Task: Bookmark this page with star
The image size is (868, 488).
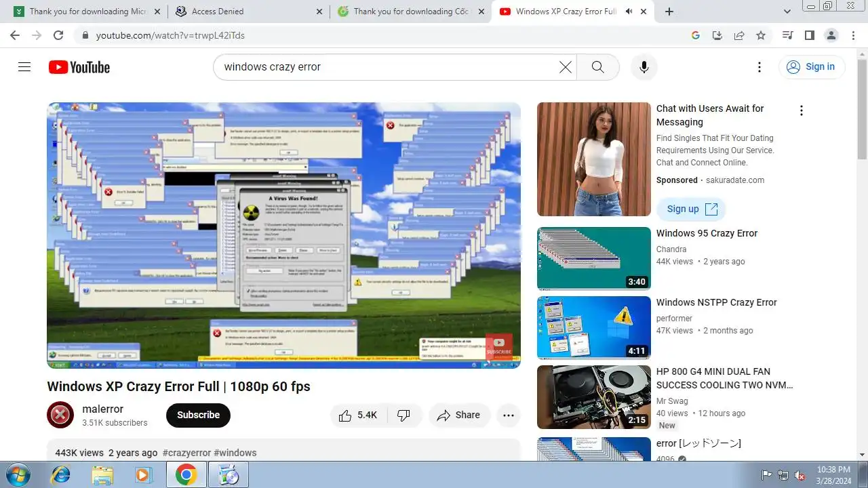Action: coord(761,35)
